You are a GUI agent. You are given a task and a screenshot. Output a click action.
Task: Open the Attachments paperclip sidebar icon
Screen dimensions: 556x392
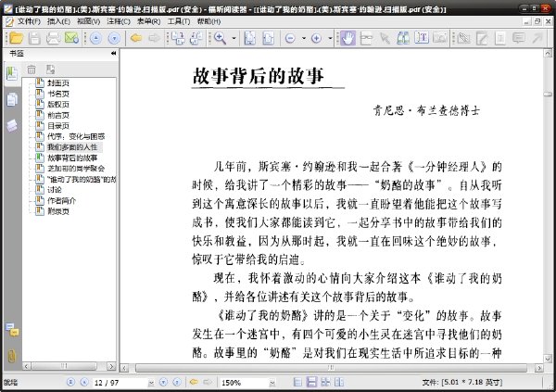pyautogui.click(x=12, y=356)
